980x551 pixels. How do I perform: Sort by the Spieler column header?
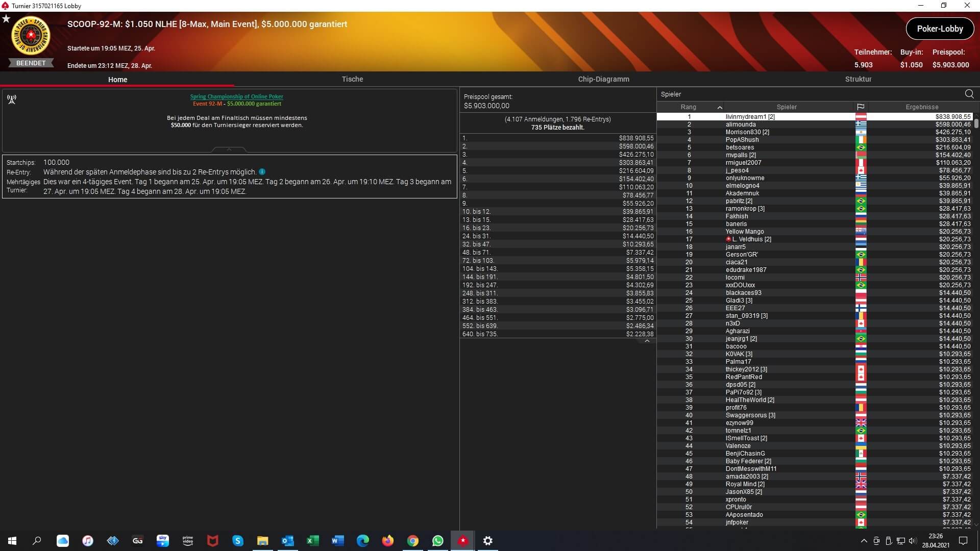(x=787, y=107)
